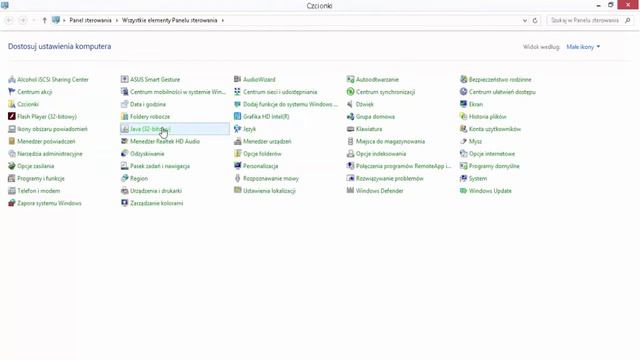Open the System icon
This screenshot has height=360, width=640.
[463, 178]
